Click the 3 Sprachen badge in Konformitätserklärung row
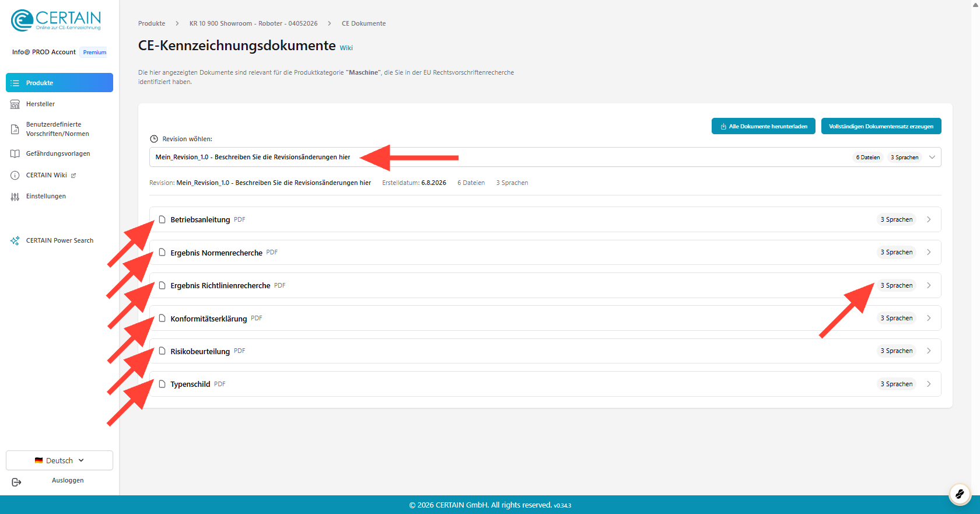Viewport: 980px width, 514px height. tap(897, 318)
